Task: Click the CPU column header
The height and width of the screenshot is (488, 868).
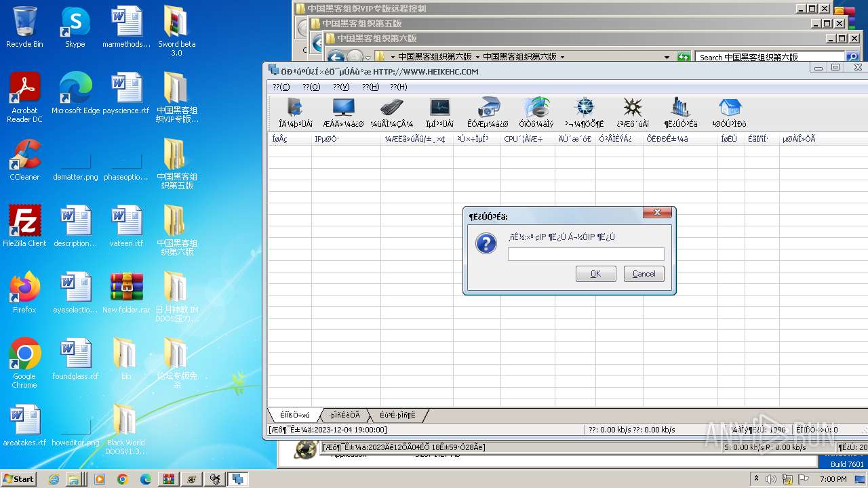Action: [528, 139]
